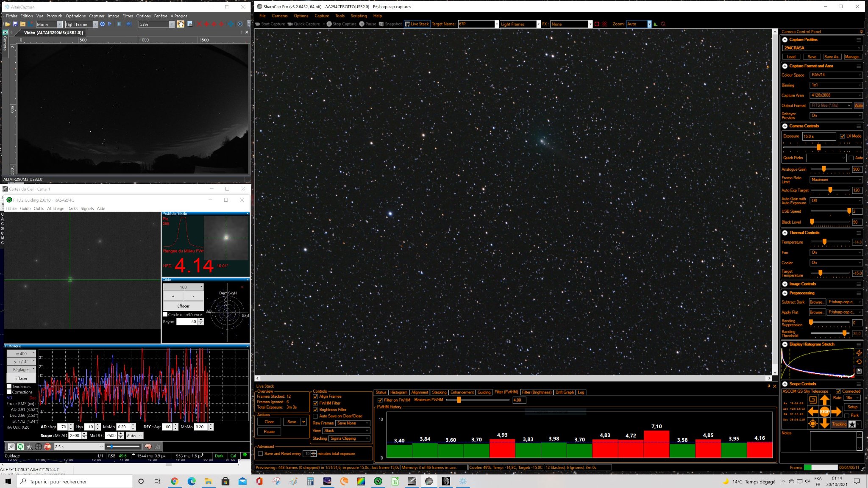
Task: Collapse the Camera Controls section
Action: [785, 126]
